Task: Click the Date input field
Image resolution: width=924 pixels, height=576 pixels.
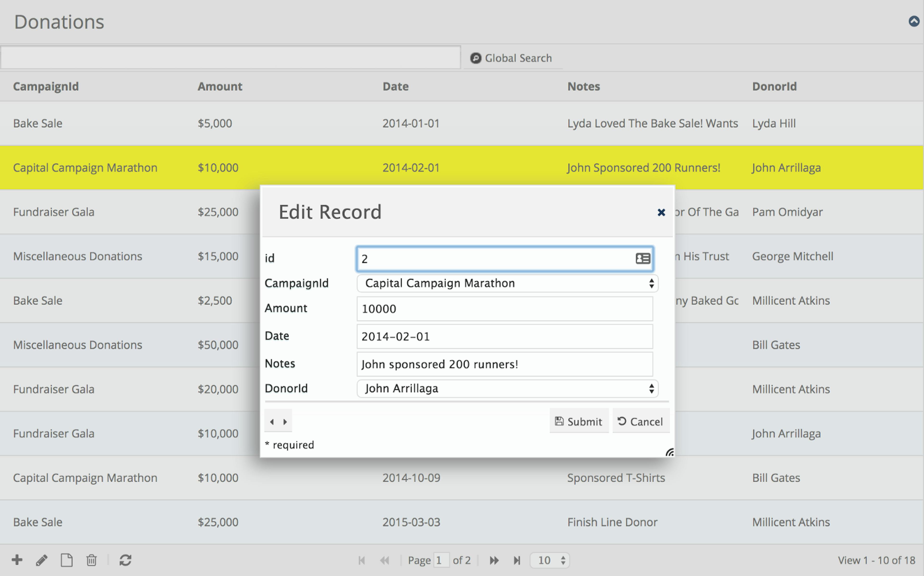Action: tap(505, 336)
